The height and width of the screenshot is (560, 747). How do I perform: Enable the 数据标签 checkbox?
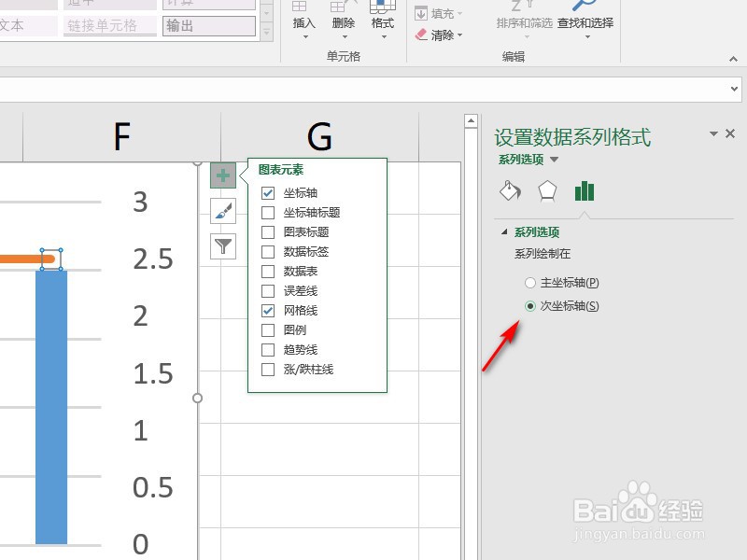click(x=266, y=251)
